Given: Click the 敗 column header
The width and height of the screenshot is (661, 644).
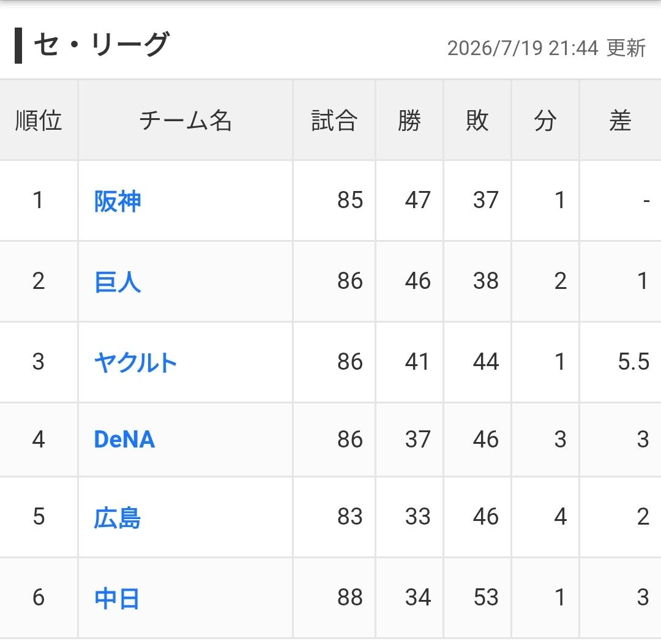Looking at the screenshot, I should pos(477,120).
